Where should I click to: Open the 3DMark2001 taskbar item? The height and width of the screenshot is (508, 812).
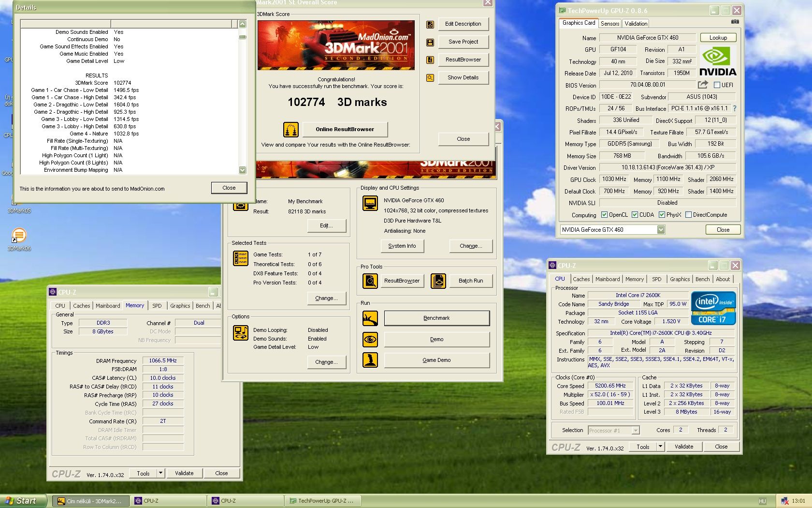(90, 501)
